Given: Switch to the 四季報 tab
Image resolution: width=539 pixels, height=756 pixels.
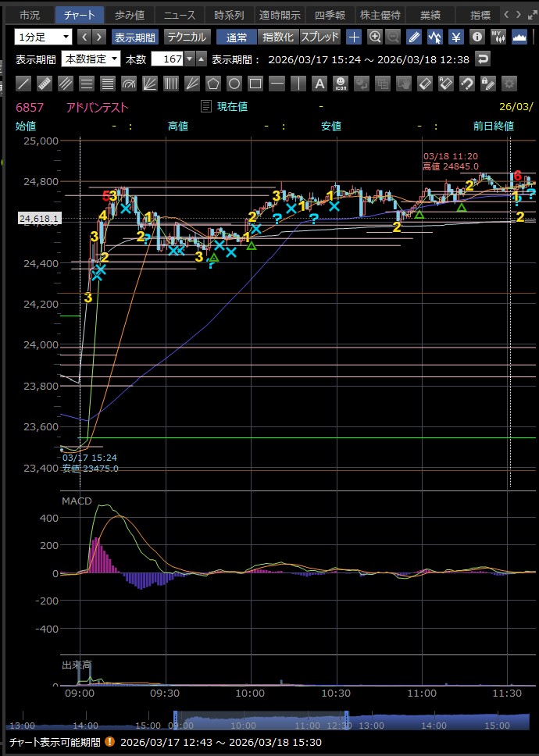Looking at the screenshot, I should 330,15.
